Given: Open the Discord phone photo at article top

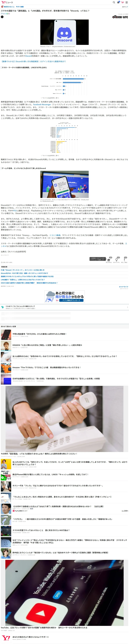Looking at the screenshot, I should 64,32.
